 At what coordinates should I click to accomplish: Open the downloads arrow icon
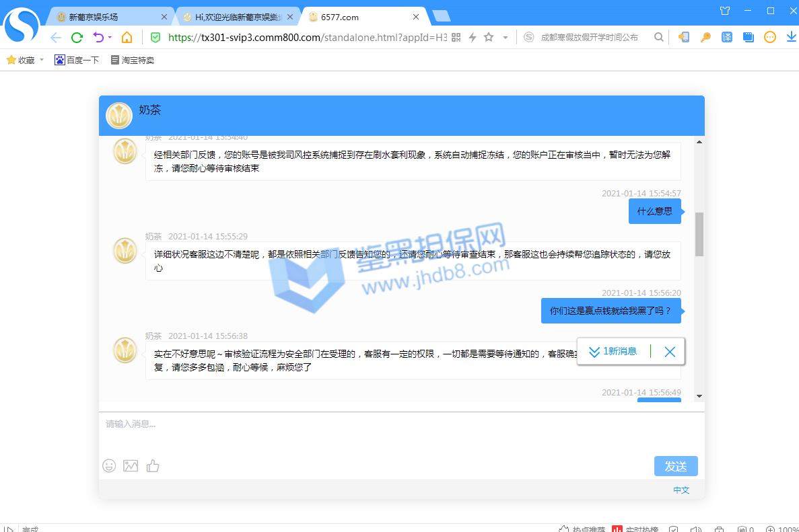[x=792, y=38]
